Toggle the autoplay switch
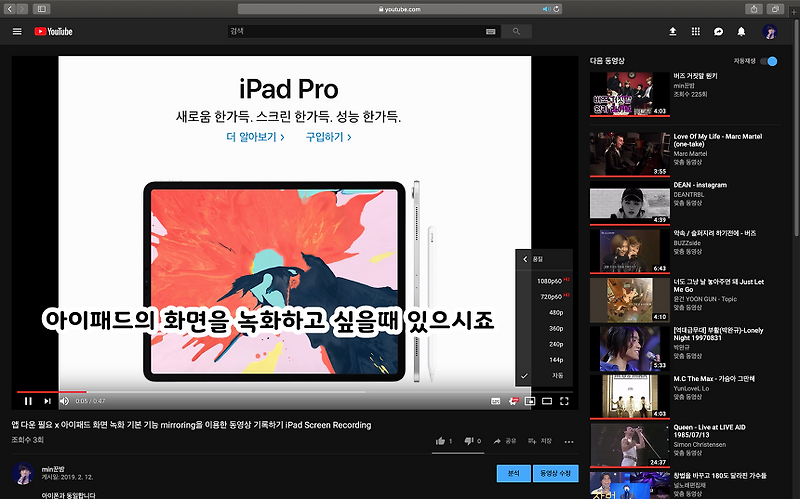800x499 pixels. click(769, 61)
